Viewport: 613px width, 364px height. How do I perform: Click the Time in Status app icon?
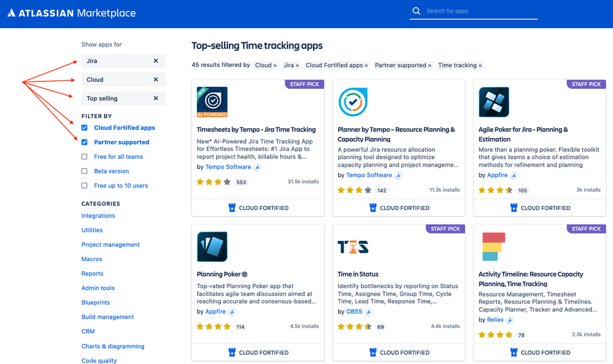pyautogui.click(x=353, y=247)
